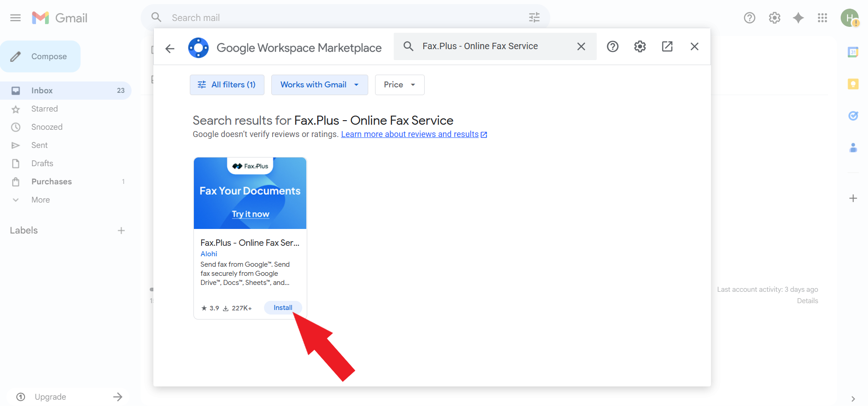This screenshot has width=868, height=406.
Task: Open the Works with Gmail dropdown
Action: click(x=320, y=85)
